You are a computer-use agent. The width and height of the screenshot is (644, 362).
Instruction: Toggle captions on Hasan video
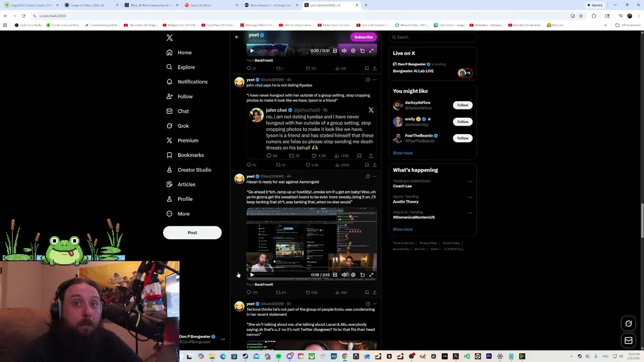coord(335,275)
